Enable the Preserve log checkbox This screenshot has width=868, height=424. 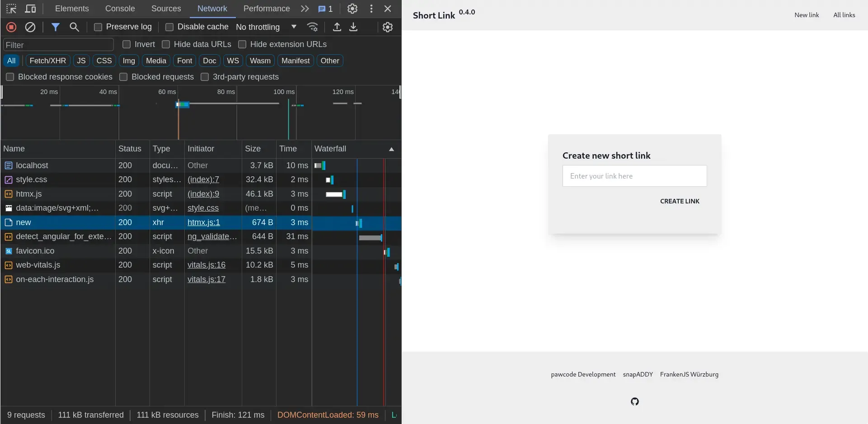[98, 27]
